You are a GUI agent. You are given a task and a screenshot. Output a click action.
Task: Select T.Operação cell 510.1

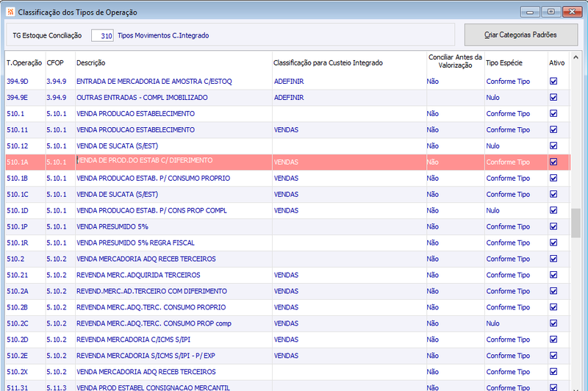(x=15, y=114)
